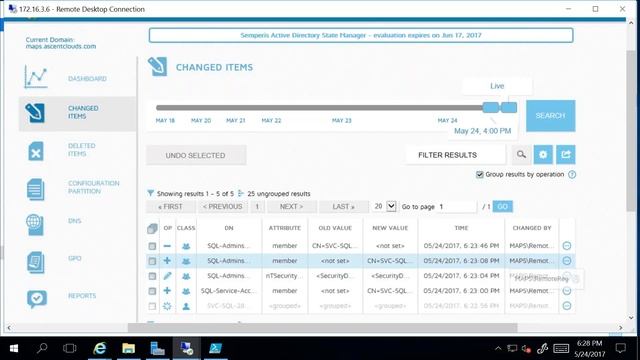
Task: Click the NEXT page button
Action: 291,207
